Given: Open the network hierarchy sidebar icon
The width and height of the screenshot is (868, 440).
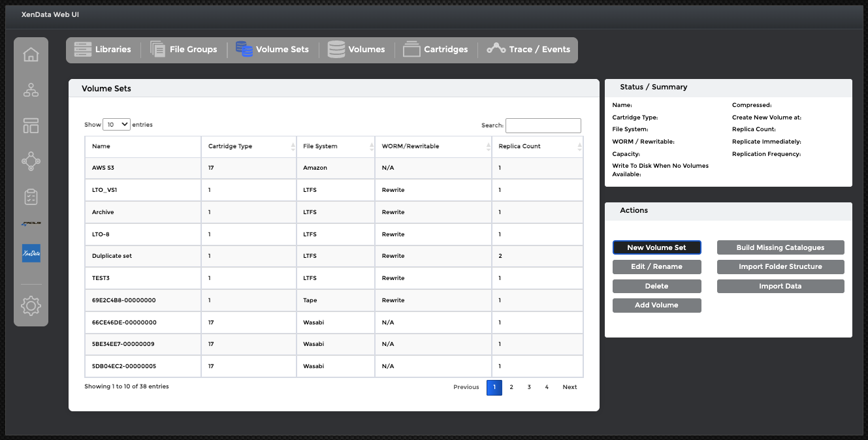Looking at the screenshot, I should coord(31,90).
